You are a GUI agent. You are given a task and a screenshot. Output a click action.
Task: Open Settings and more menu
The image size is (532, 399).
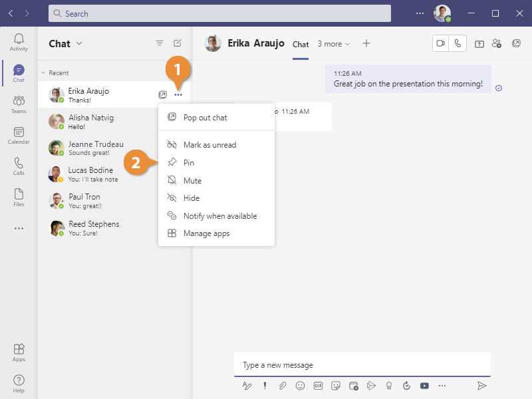420,13
